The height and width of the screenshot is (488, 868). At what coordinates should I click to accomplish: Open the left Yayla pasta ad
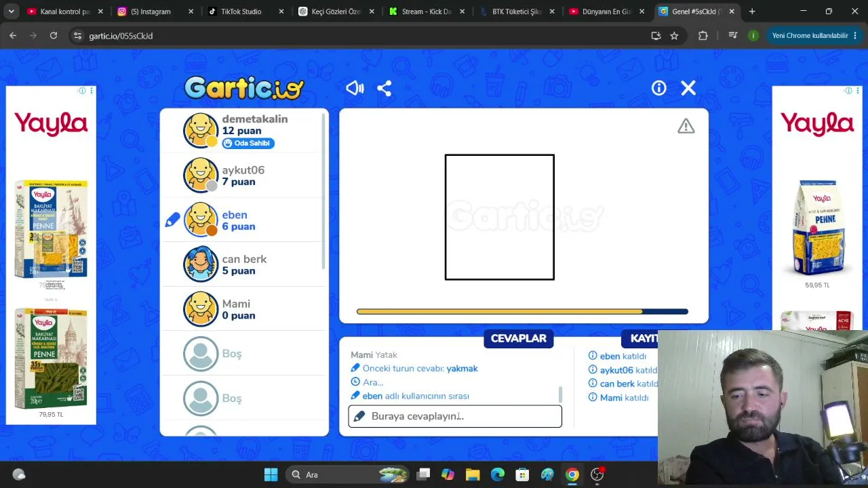pos(51,255)
